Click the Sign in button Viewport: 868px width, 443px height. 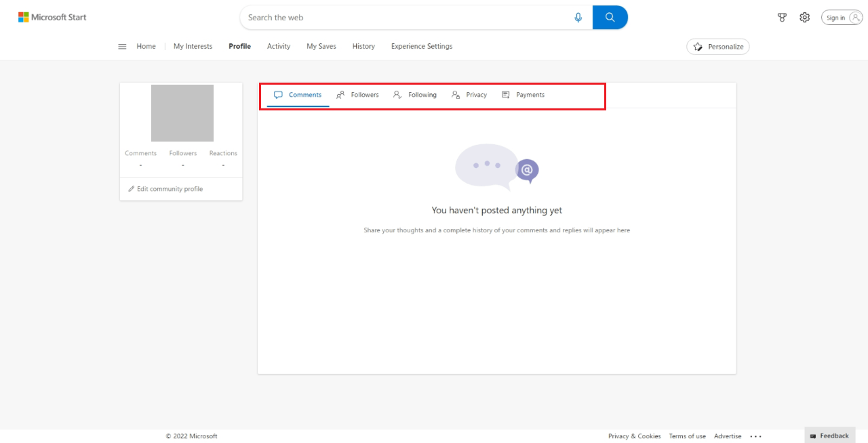[x=842, y=17]
